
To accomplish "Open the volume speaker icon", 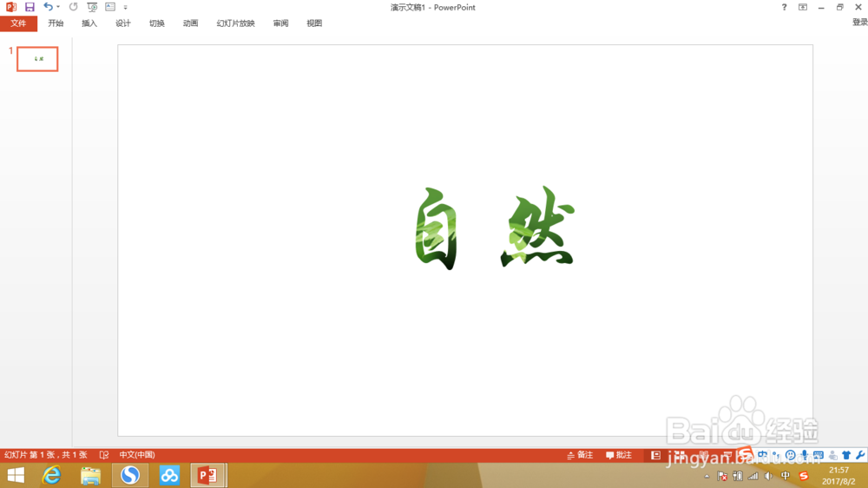I will coord(768,476).
